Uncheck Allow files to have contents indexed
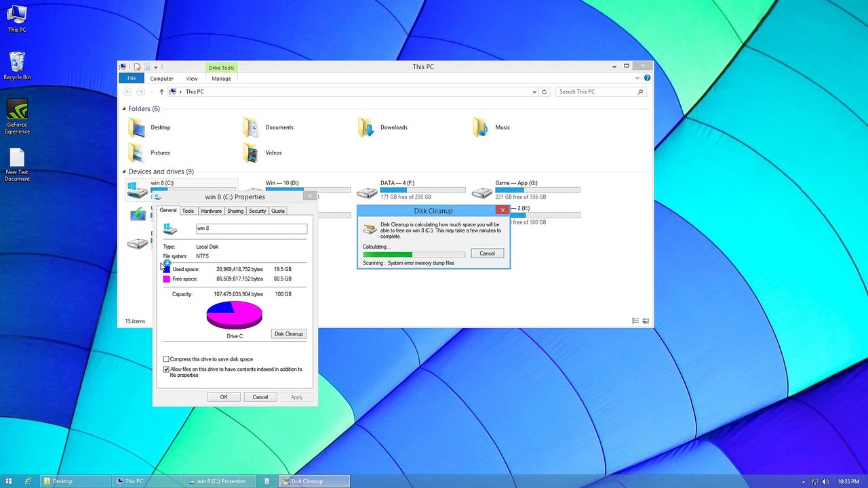The width and height of the screenshot is (868, 488). click(166, 369)
